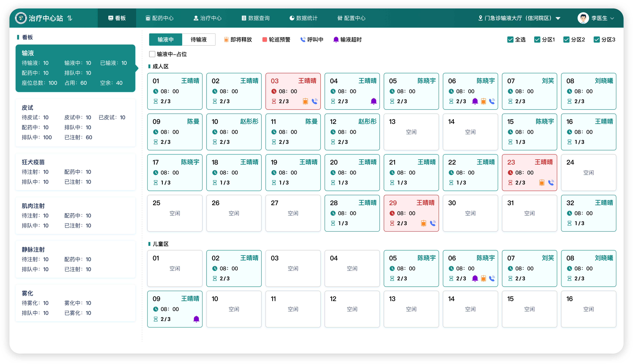Click the calling phone icon on adult seat 29

(x=433, y=223)
